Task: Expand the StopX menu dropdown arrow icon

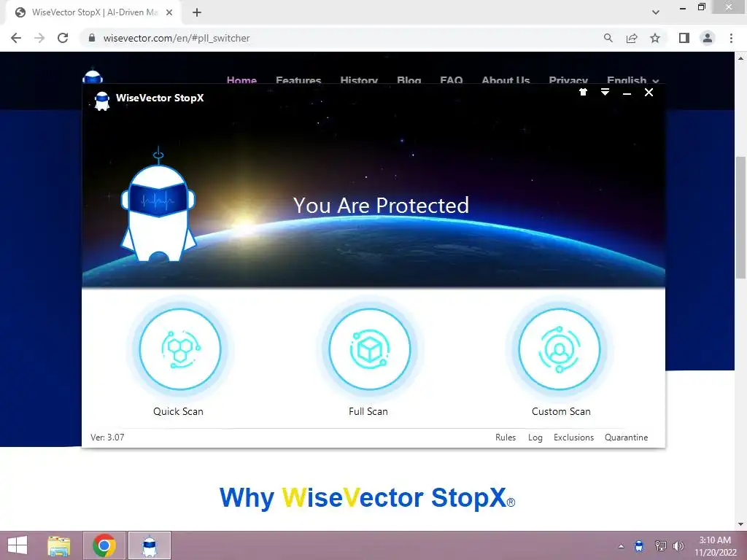Action: [605, 93]
